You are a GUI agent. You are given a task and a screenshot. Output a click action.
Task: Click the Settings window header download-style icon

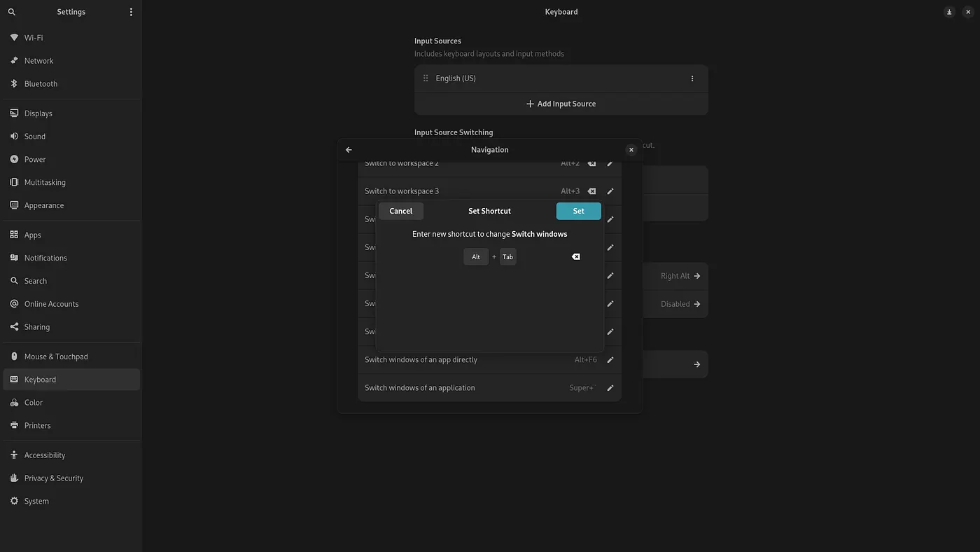[949, 12]
